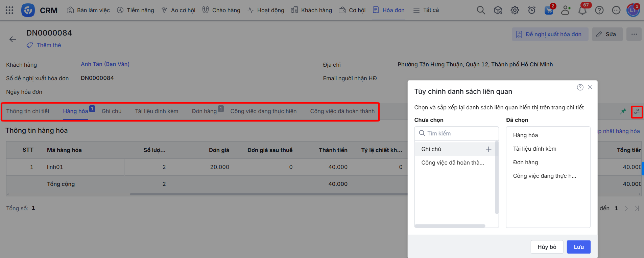Open the three-dot more actions button
The width and height of the screenshot is (644, 258).
[634, 34]
